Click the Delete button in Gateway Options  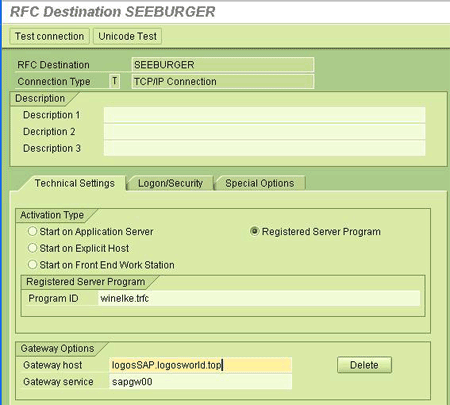point(364,365)
